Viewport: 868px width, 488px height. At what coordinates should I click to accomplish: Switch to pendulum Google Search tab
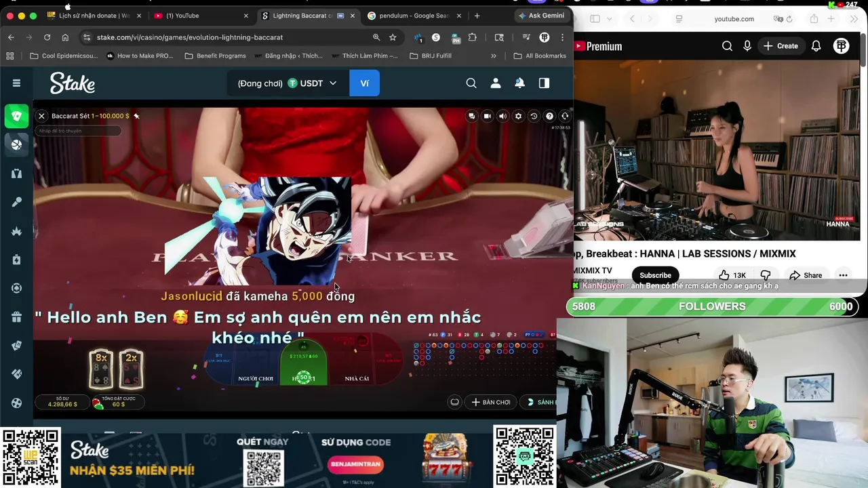[413, 16]
